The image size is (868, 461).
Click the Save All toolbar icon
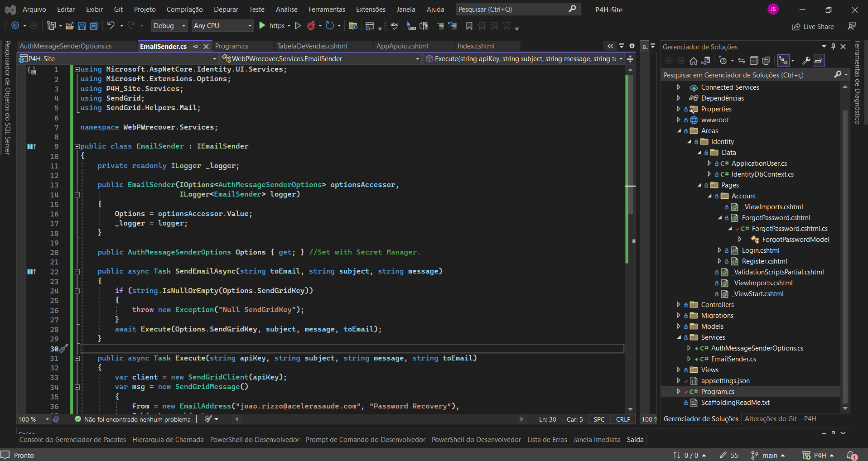[94, 26]
